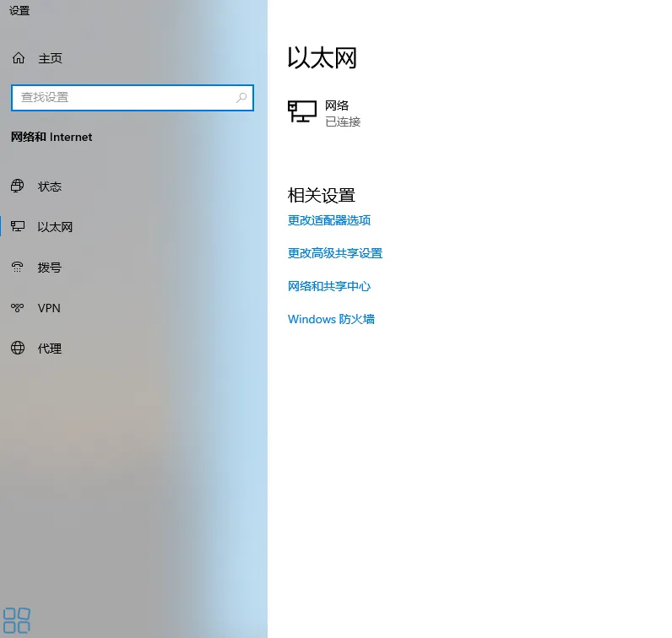Click the globe icon for 代理
This screenshot has height=638, width=672.
18,348
